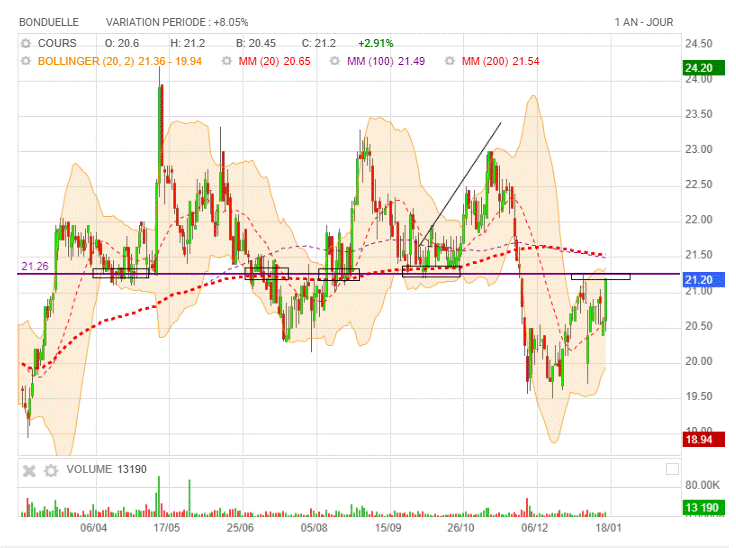This screenshot has width=736, height=548.
Task: Click the 15/09 date axis label
Action: (x=388, y=528)
